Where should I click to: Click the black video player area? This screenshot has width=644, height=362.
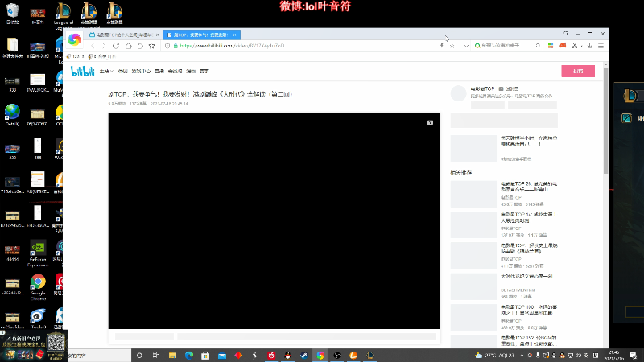pos(275,220)
